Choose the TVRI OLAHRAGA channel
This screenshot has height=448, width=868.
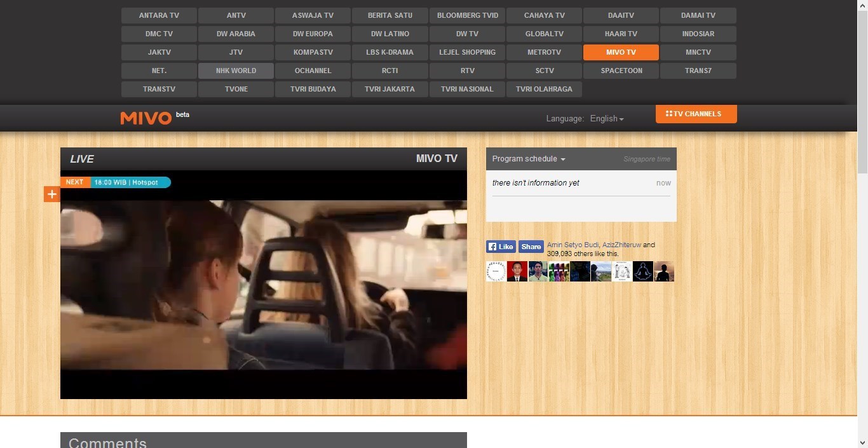(x=544, y=89)
